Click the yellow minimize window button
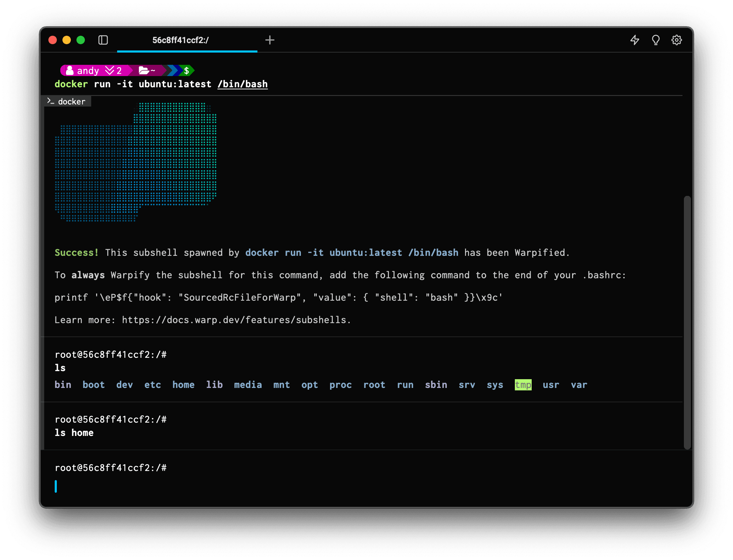This screenshot has height=560, width=733. tap(67, 40)
